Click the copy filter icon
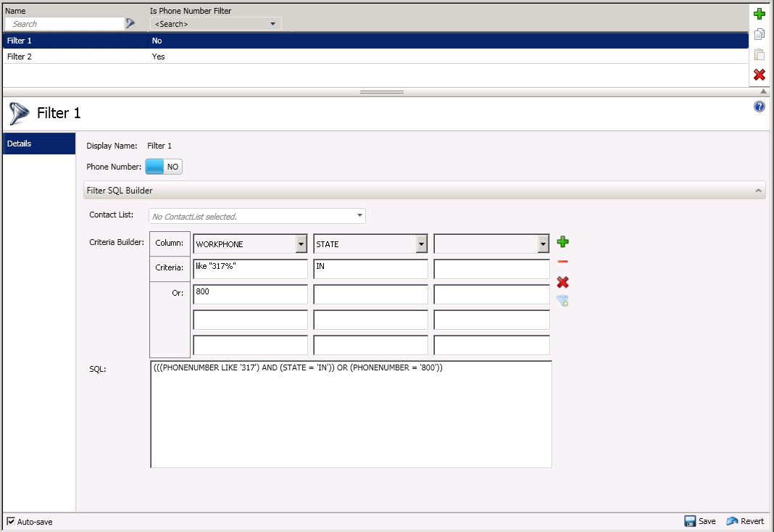The height and width of the screenshot is (532, 774). pos(760,34)
